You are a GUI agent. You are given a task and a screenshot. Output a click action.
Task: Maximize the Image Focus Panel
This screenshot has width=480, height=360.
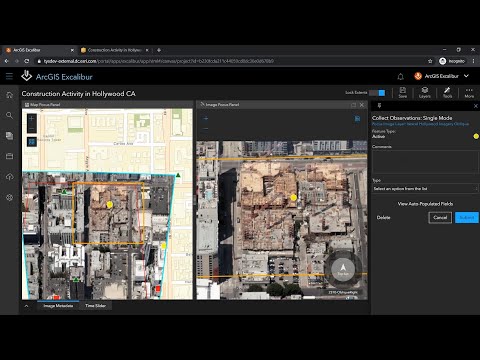coord(353,105)
